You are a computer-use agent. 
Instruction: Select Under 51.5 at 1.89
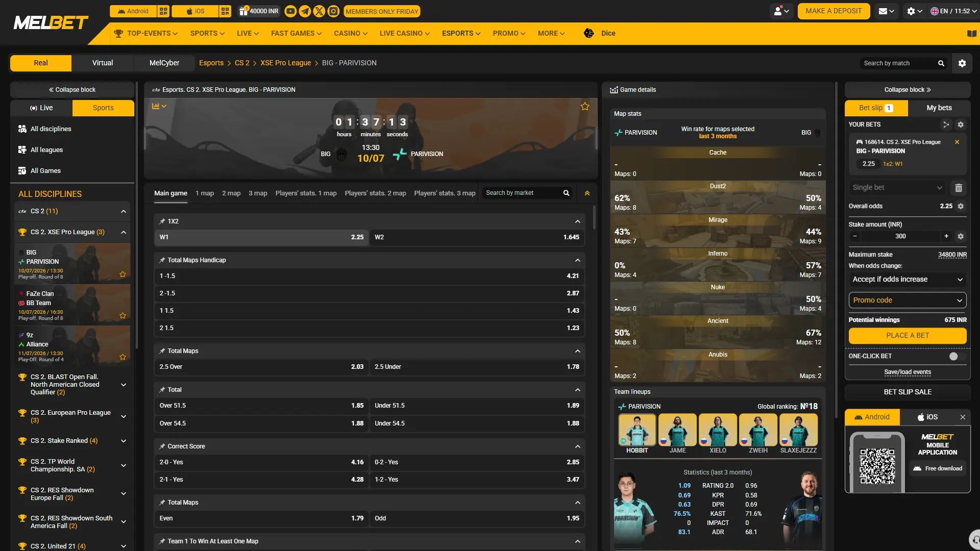(x=477, y=406)
